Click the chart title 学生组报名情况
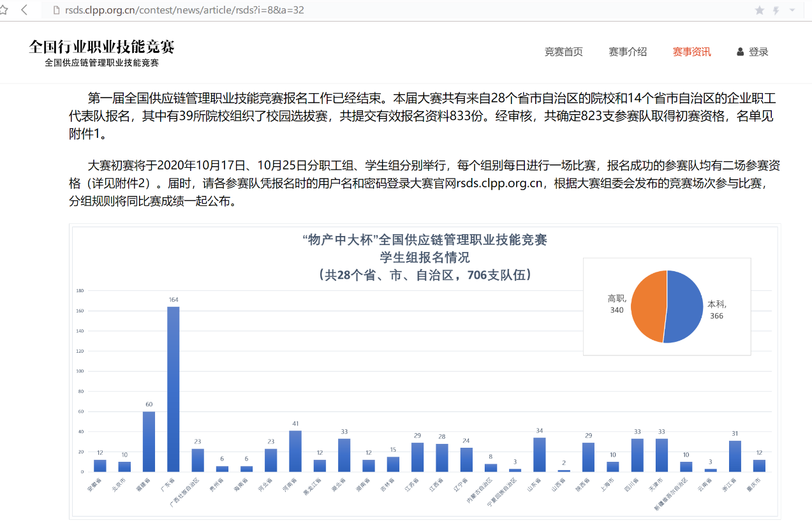 425,258
